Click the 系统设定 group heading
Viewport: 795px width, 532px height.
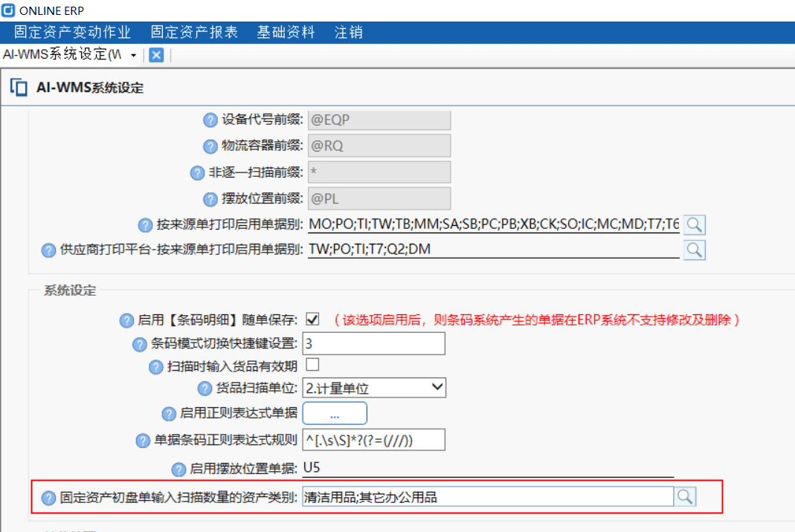pos(70,291)
